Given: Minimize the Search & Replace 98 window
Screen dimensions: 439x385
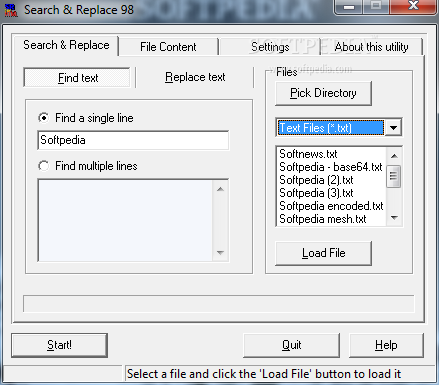Looking at the screenshot, I should tap(349, 7).
